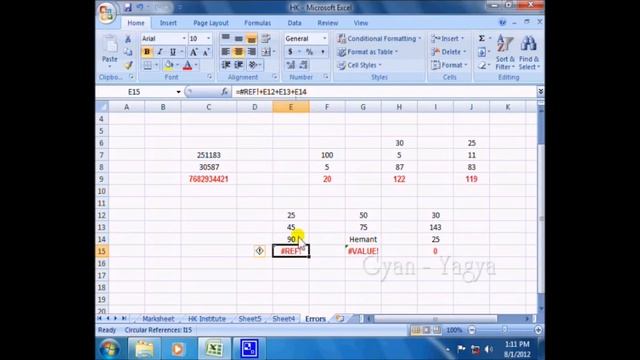Expand the formula bar
The height and width of the screenshot is (360, 640).
540,91
